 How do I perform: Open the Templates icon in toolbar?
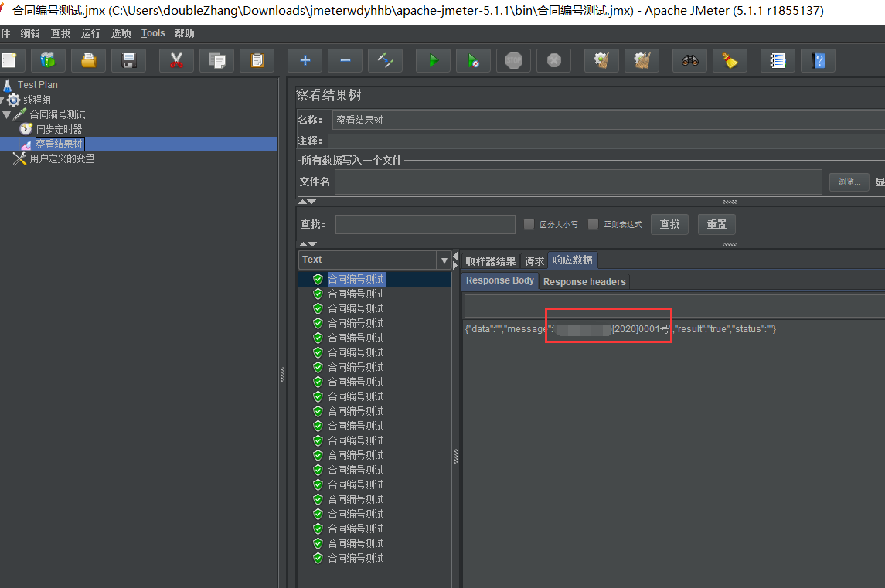48,60
